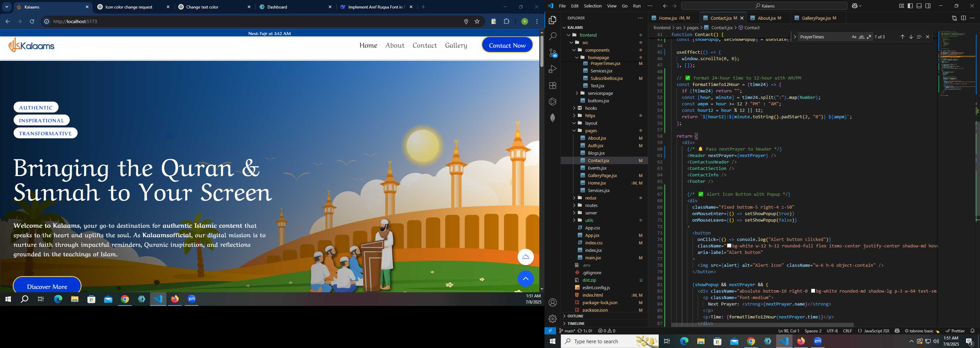This screenshot has width=980, height=348.
Task: Toggle Match Case in find widget
Action: point(854,37)
